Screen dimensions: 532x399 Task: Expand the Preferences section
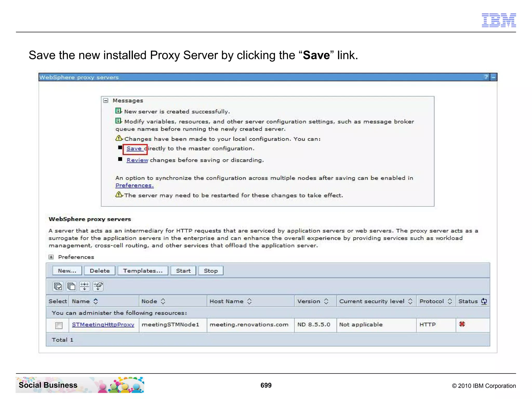(51, 257)
